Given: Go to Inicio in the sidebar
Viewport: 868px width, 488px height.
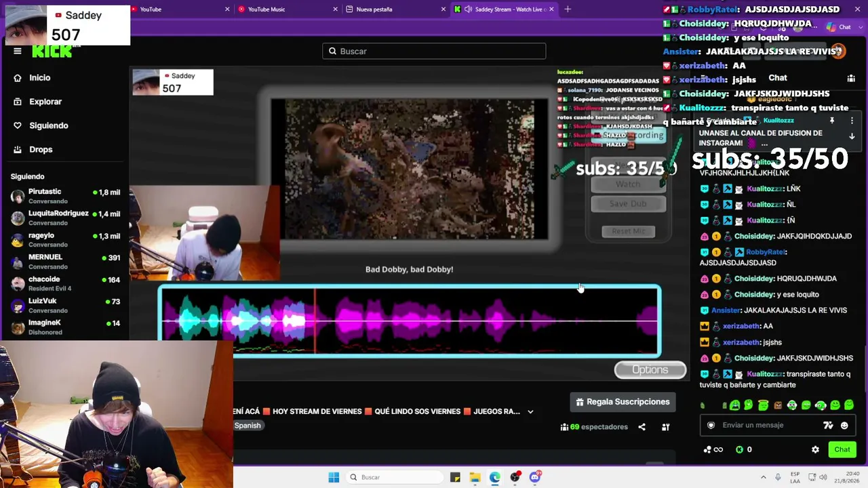Looking at the screenshot, I should tap(40, 78).
